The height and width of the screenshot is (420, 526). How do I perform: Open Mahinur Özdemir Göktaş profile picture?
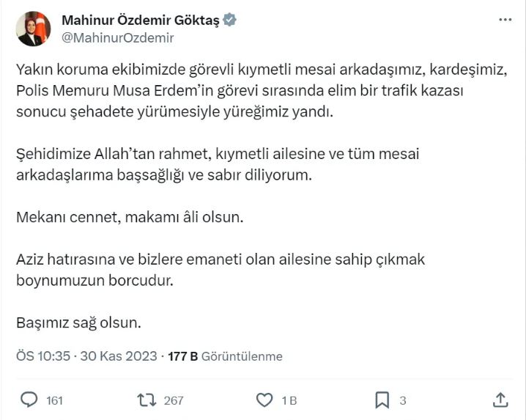[x=34, y=29]
